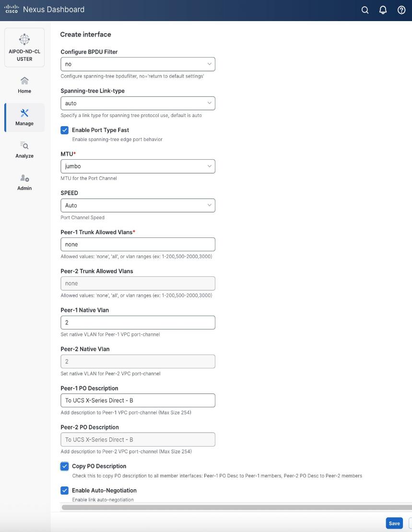Open the search icon in the top bar
The image size is (412, 532).
point(365,10)
